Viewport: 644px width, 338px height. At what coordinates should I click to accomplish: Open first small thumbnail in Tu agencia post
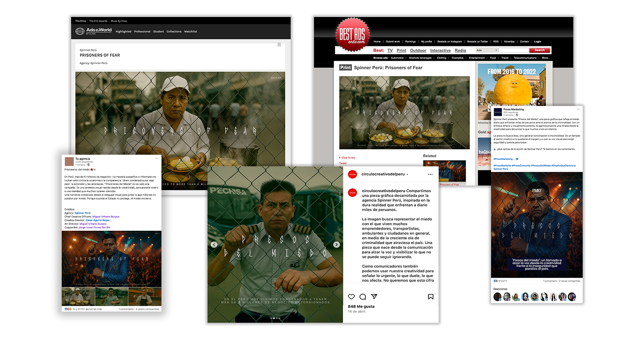[x=78, y=296]
